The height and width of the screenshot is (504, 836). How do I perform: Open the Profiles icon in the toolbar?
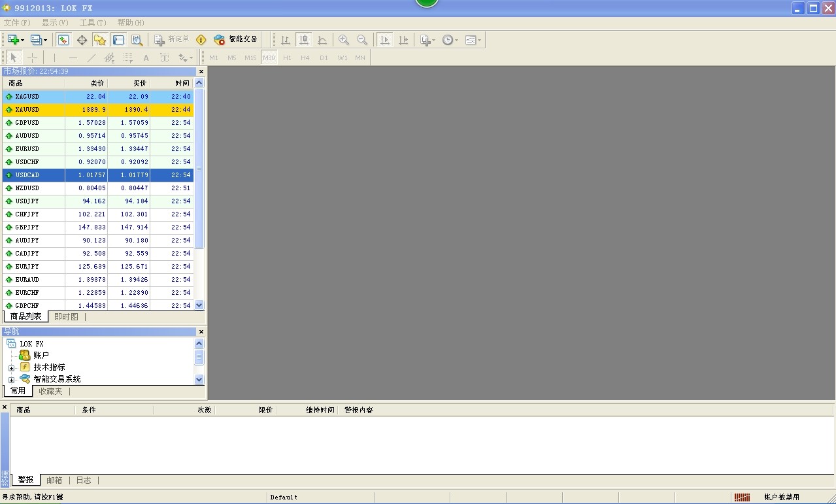(36, 40)
